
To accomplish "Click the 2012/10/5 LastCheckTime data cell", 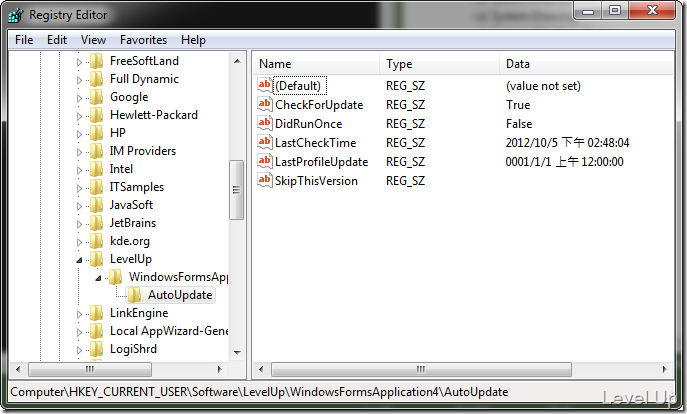I will point(567,143).
